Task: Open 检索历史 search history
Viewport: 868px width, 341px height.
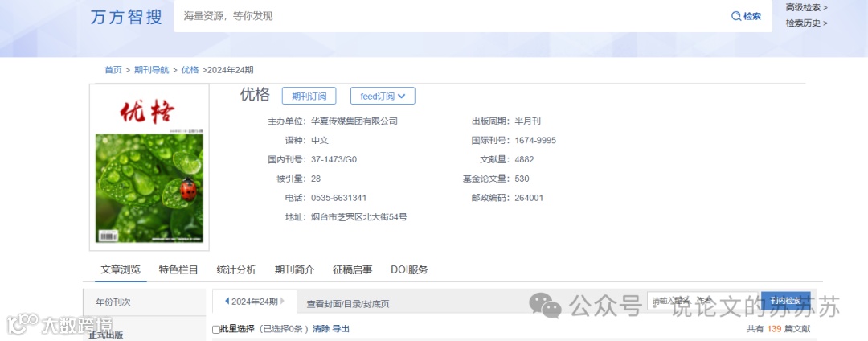Action: pyautogui.click(x=807, y=23)
